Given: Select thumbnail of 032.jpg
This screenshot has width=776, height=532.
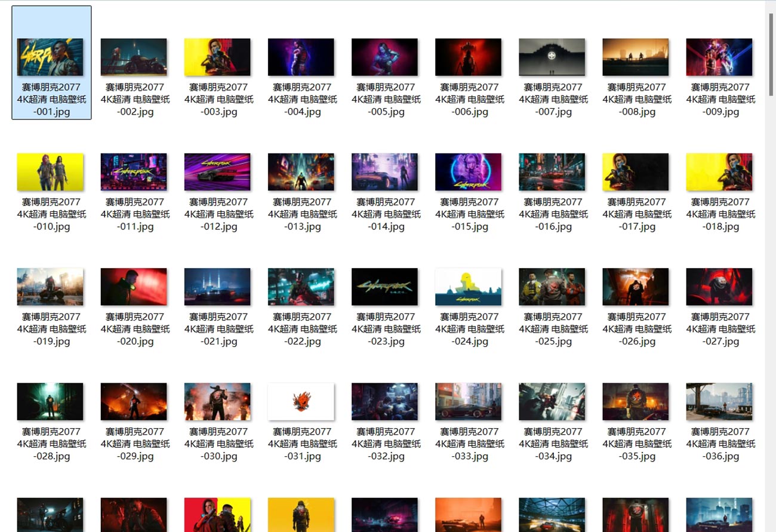Looking at the screenshot, I should (384, 401).
